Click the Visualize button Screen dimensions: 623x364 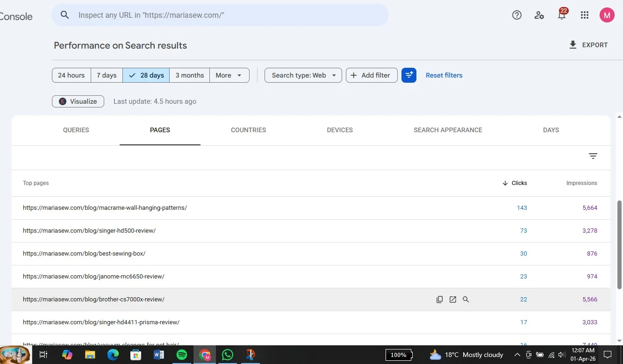(78, 101)
